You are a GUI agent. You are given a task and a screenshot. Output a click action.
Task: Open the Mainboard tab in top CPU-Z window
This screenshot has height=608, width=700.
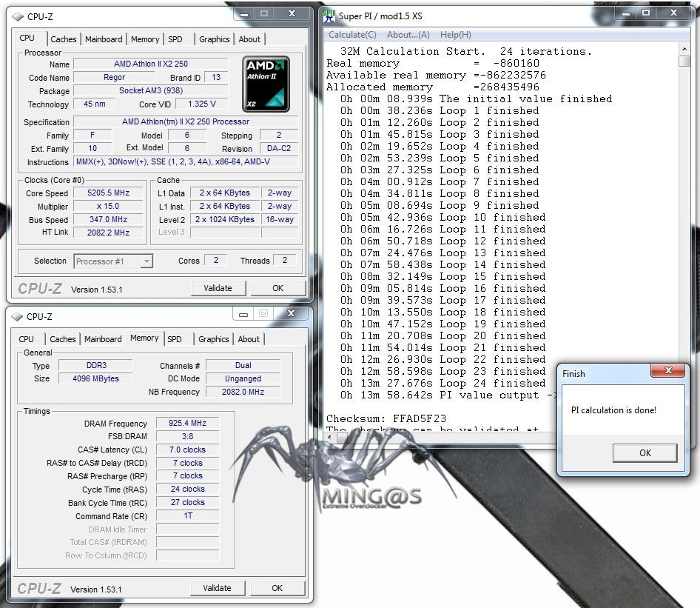pyautogui.click(x=104, y=39)
